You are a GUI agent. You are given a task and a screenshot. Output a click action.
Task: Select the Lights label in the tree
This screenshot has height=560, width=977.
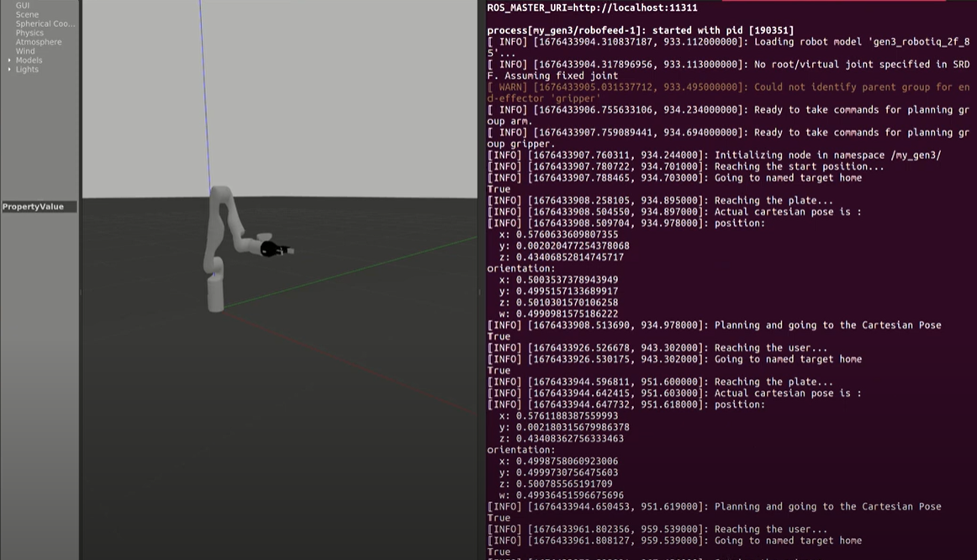pyautogui.click(x=27, y=70)
